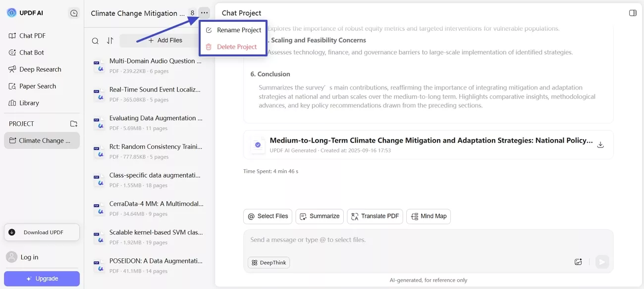The height and width of the screenshot is (289, 644).
Task: Click Climate Change Mitigation project title
Action: pos(138,13)
